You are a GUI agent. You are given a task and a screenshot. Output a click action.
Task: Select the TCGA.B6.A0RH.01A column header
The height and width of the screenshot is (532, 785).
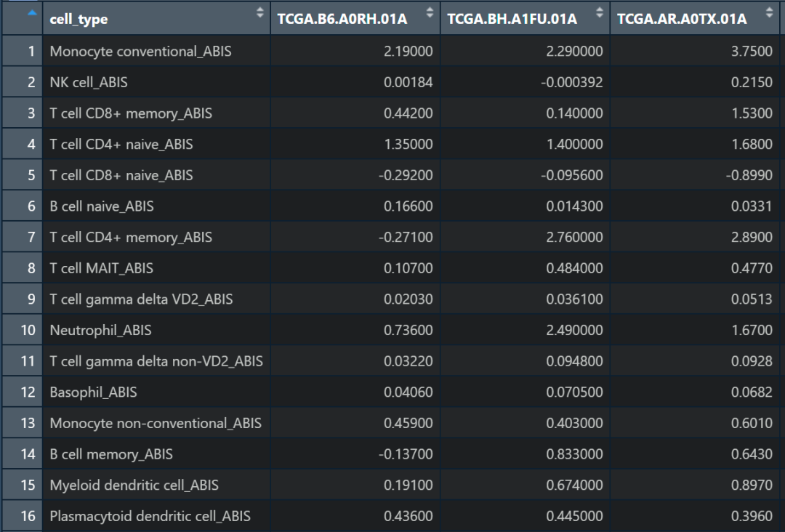point(355,18)
